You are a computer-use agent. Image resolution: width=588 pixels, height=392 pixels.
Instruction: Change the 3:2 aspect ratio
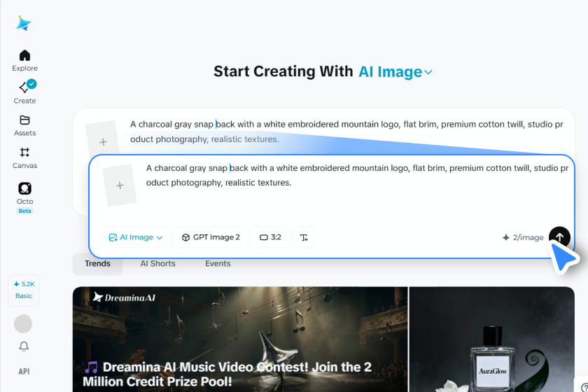[270, 237]
